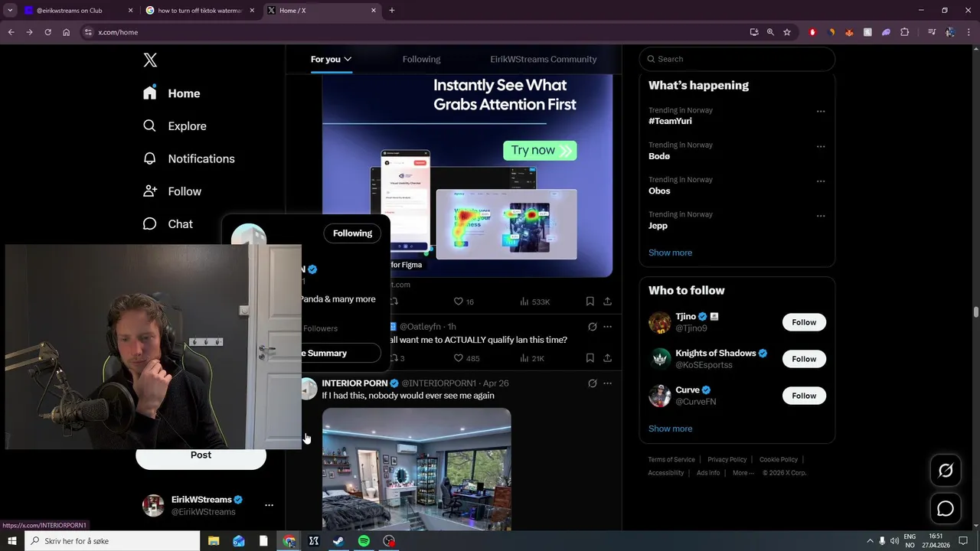Open more menu on INTERIOR PORN post
The image size is (980, 551).
(607, 383)
